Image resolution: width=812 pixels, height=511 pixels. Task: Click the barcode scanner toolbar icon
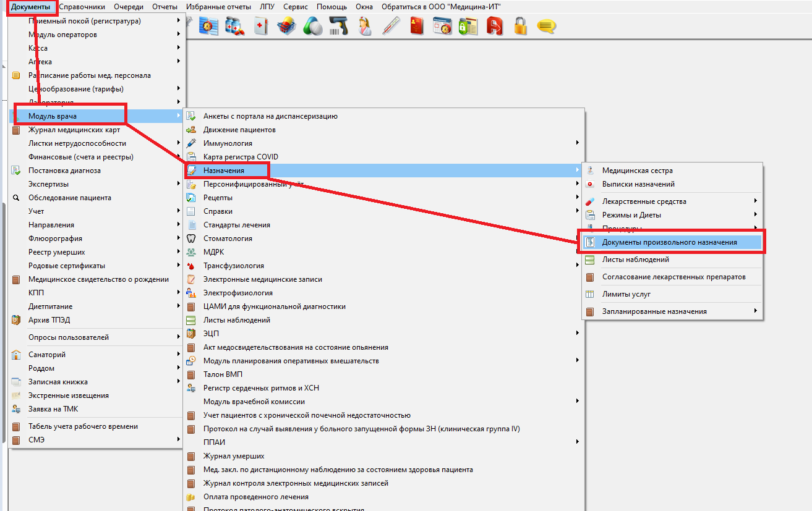click(339, 27)
